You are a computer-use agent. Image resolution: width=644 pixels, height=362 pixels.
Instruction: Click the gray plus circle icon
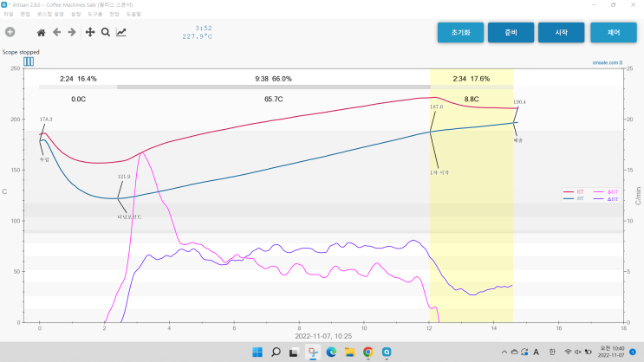point(10,32)
